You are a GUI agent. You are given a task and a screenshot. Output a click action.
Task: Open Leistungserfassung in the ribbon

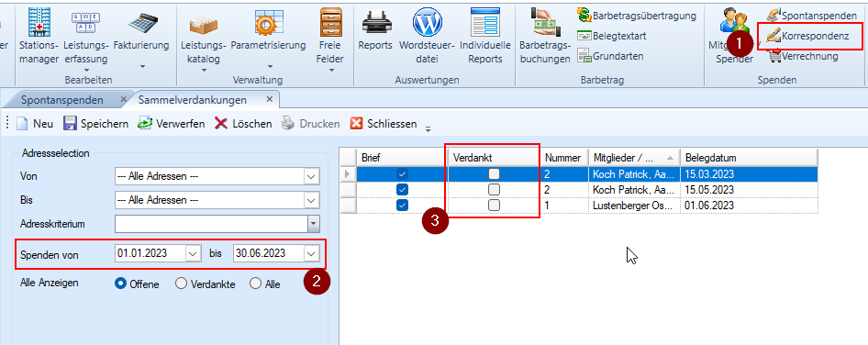(87, 22)
